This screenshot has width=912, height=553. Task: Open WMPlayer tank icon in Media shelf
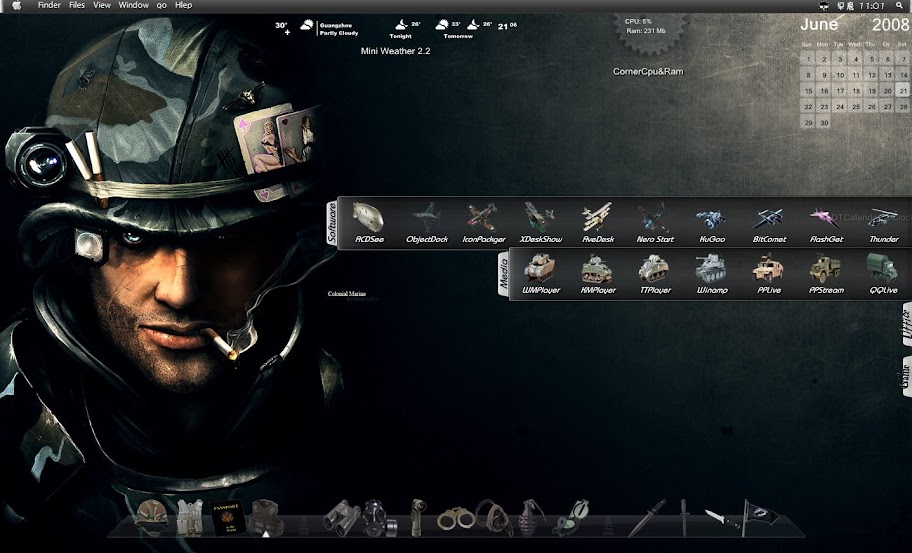click(540, 274)
